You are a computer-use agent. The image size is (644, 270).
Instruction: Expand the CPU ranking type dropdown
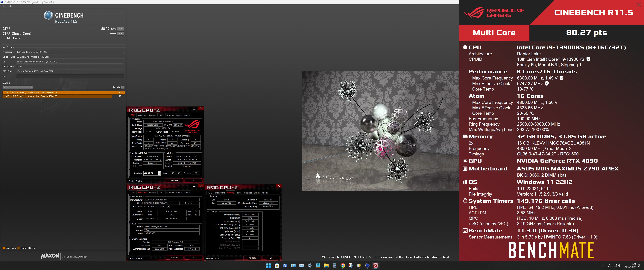[18, 87]
